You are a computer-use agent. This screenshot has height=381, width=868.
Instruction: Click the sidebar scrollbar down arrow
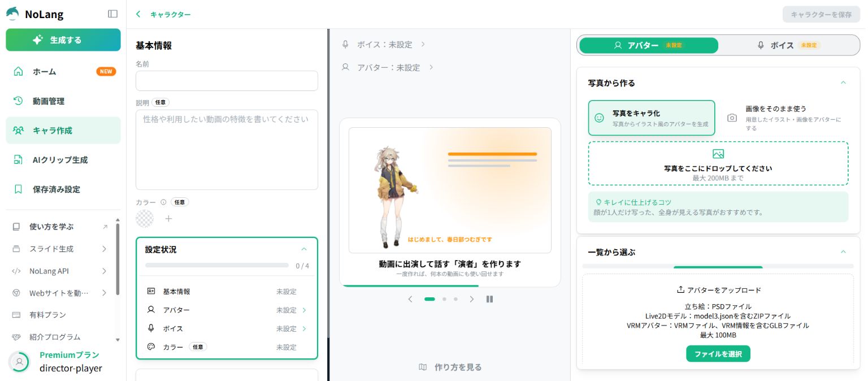click(x=118, y=340)
